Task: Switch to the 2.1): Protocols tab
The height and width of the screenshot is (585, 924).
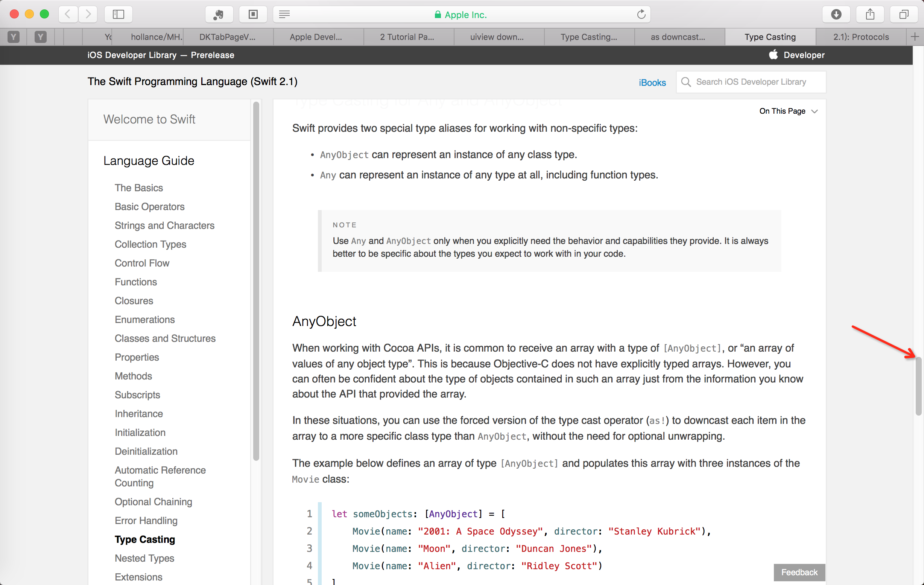Action: click(861, 37)
